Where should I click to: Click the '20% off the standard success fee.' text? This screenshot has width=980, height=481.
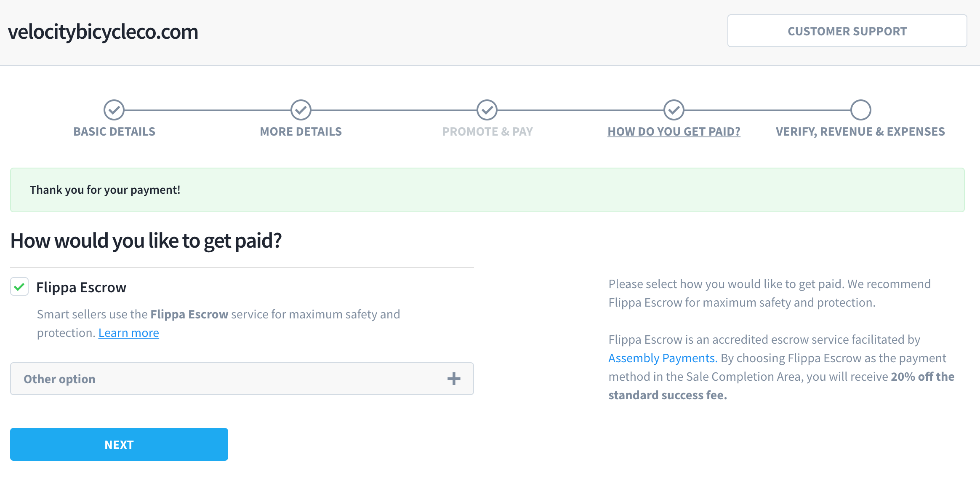pyautogui.click(x=782, y=386)
